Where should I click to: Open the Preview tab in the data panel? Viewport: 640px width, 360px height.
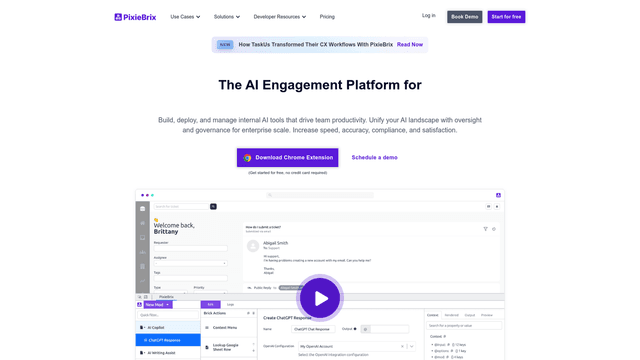pos(487,315)
